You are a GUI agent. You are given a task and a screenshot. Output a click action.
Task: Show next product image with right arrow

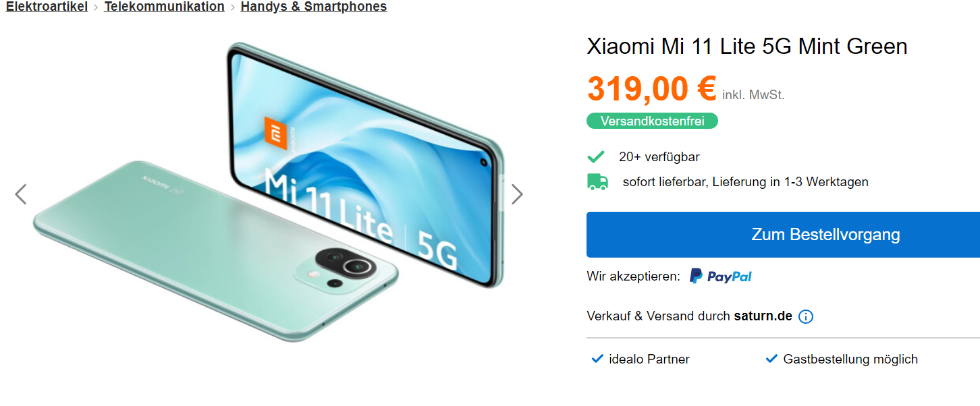point(517,194)
